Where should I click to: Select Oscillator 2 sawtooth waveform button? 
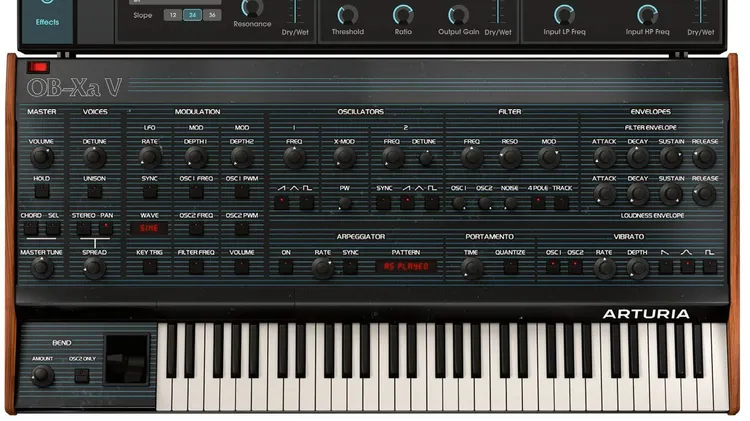pos(407,202)
